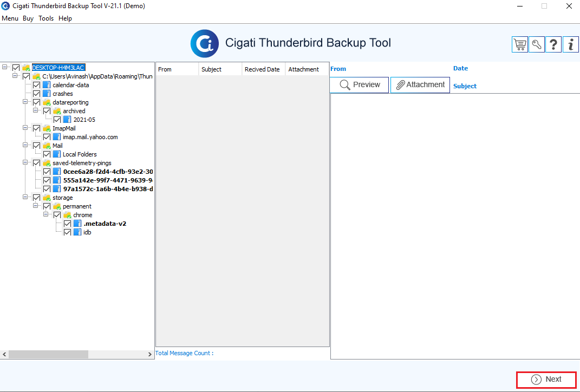Collapse the storage tree node
Image resolution: width=580 pixels, height=392 pixels.
[x=25, y=197]
